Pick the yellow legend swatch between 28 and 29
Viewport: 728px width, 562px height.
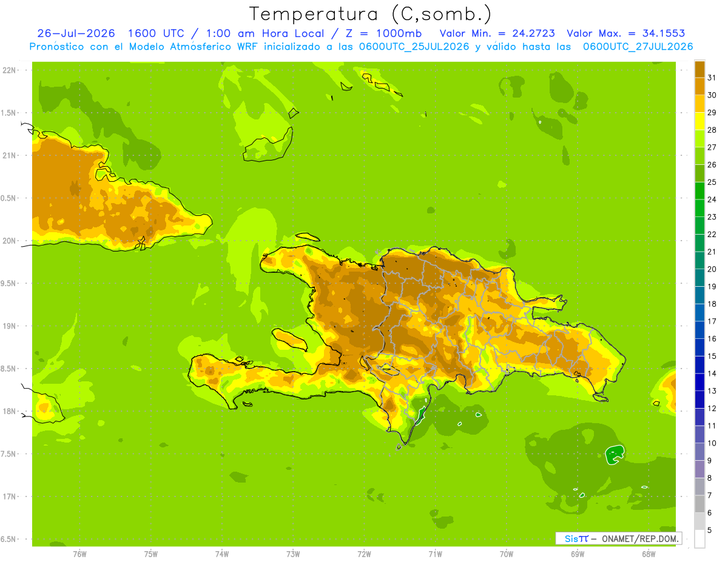699,121
